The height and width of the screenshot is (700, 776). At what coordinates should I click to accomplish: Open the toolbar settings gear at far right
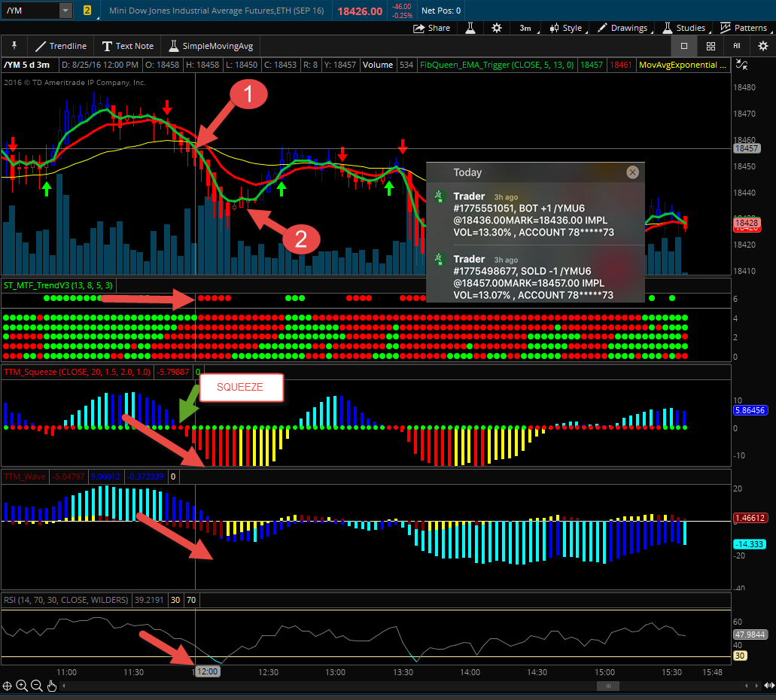(x=763, y=46)
